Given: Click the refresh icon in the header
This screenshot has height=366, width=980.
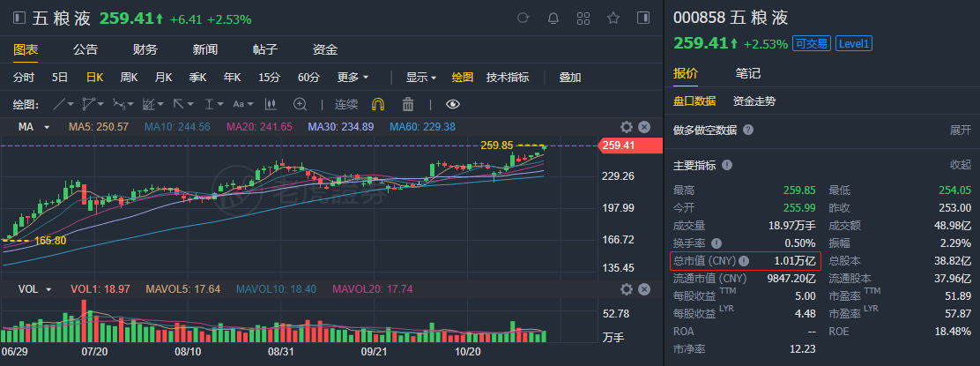Looking at the screenshot, I should [523, 19].
